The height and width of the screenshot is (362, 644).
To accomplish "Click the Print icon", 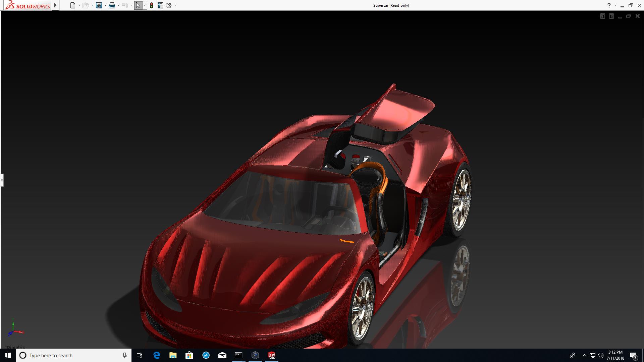I will (x=112, y=5).
